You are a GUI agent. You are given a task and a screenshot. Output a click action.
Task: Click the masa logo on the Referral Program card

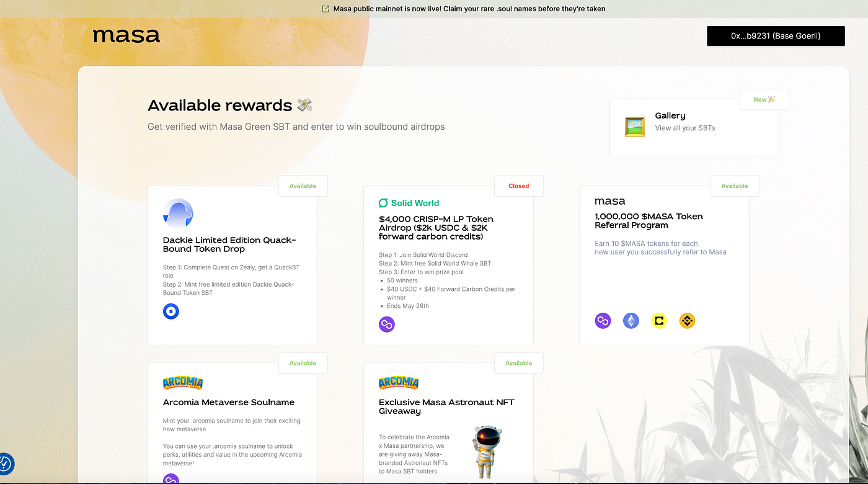tap(610, 201)
